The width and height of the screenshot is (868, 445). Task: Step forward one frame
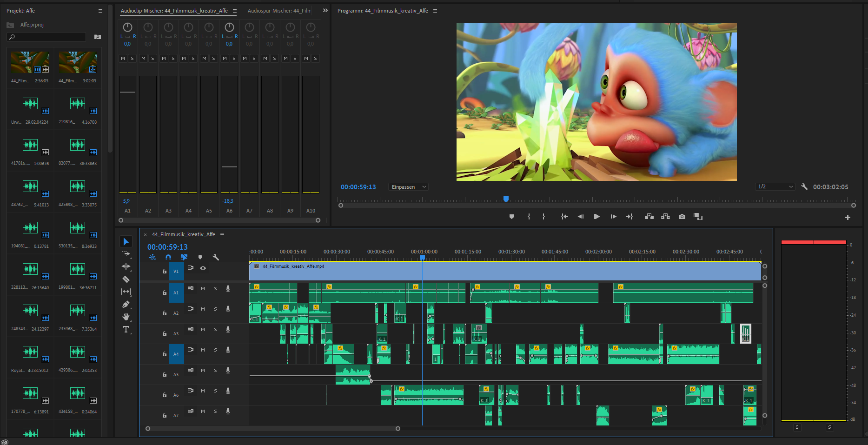[x=613, y=217]
